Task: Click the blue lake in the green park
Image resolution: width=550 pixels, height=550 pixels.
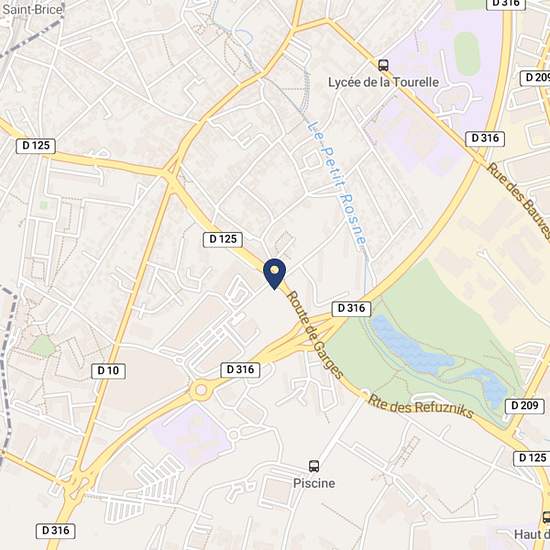Action: point(410,345)
